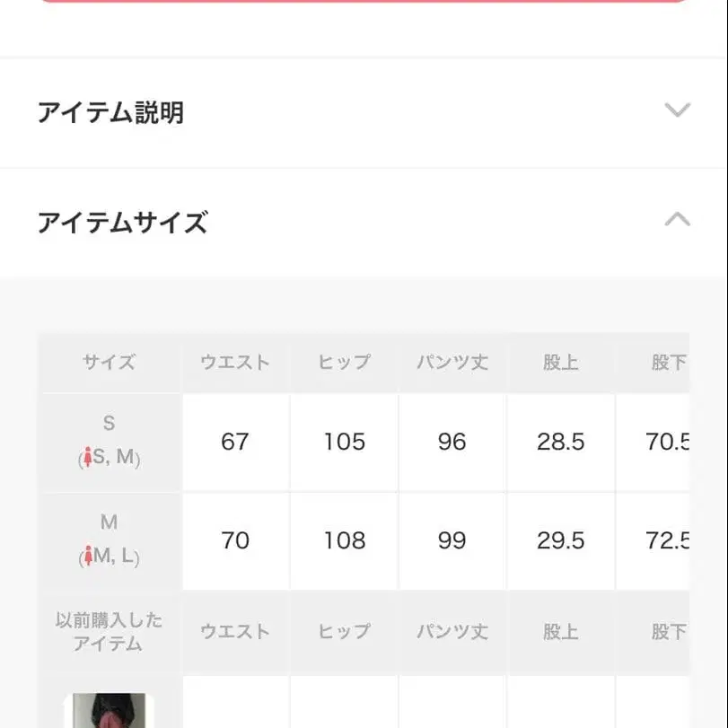Click the waist value 67 in the S row
The width and height of the screenshot is (728, 728).
(235, 443)
